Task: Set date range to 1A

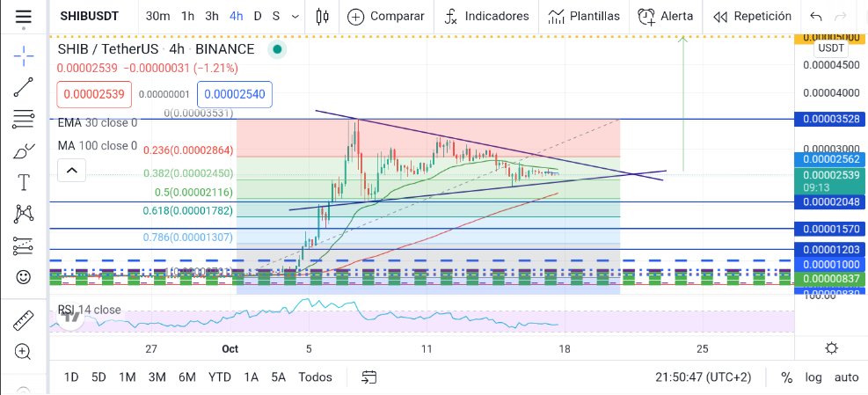Action: coord(252,377)
